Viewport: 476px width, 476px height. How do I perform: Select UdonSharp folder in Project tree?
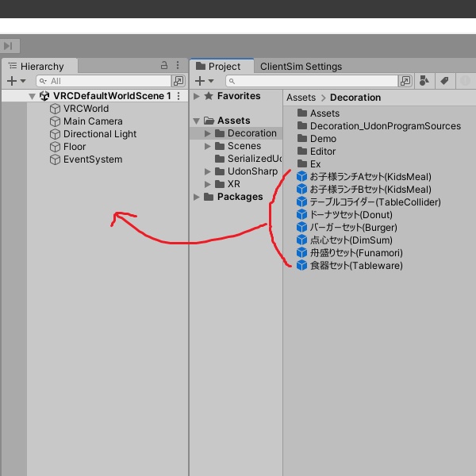click(246, 171)
